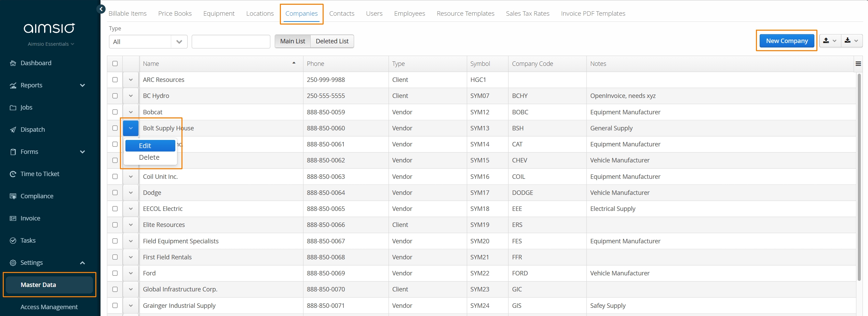This screenshot has height=316, width=868.
Task: Check the Coil Unit Inc. row checkbox
Action: pos(115,176)
